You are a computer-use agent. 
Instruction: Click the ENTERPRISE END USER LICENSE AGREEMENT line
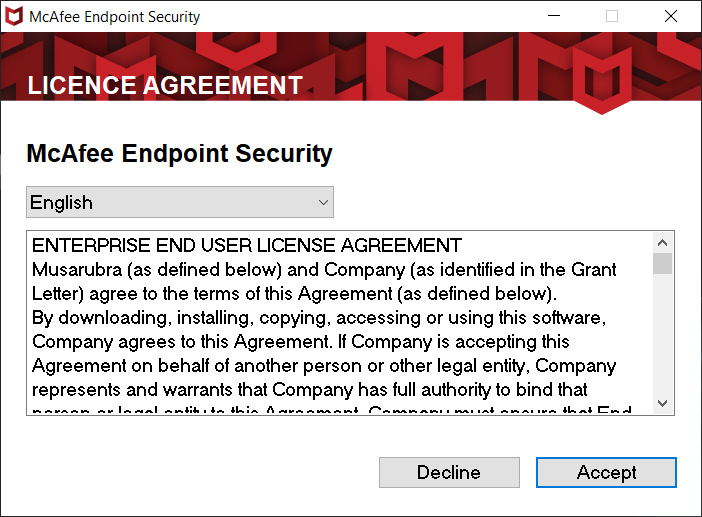[247, 245]
